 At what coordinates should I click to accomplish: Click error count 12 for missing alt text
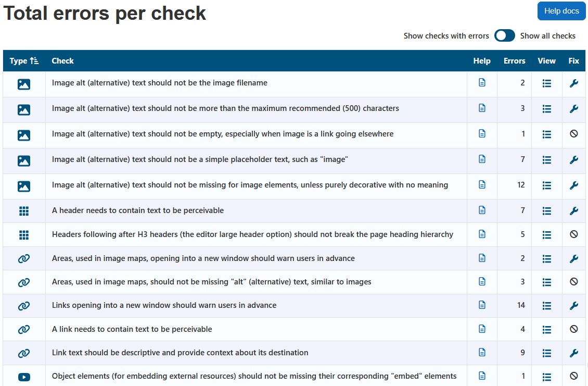521,185
